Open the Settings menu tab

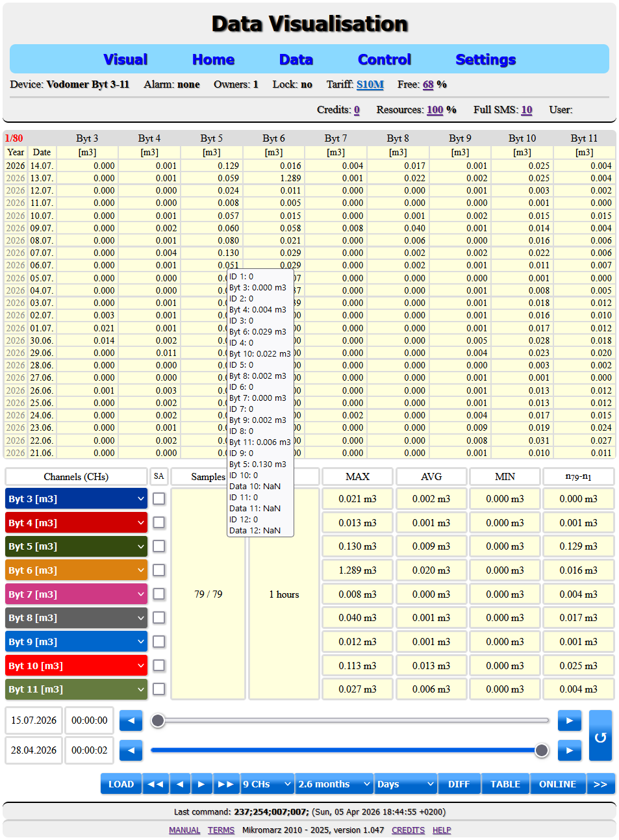coord(485,59)
